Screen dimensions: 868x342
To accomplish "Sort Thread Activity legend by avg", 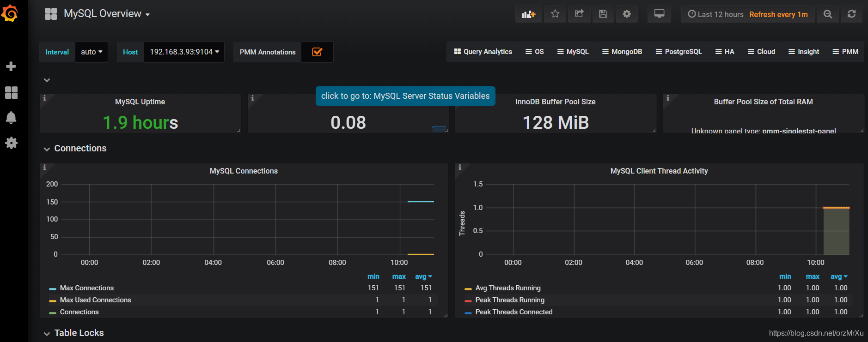I will click(839, 276).
